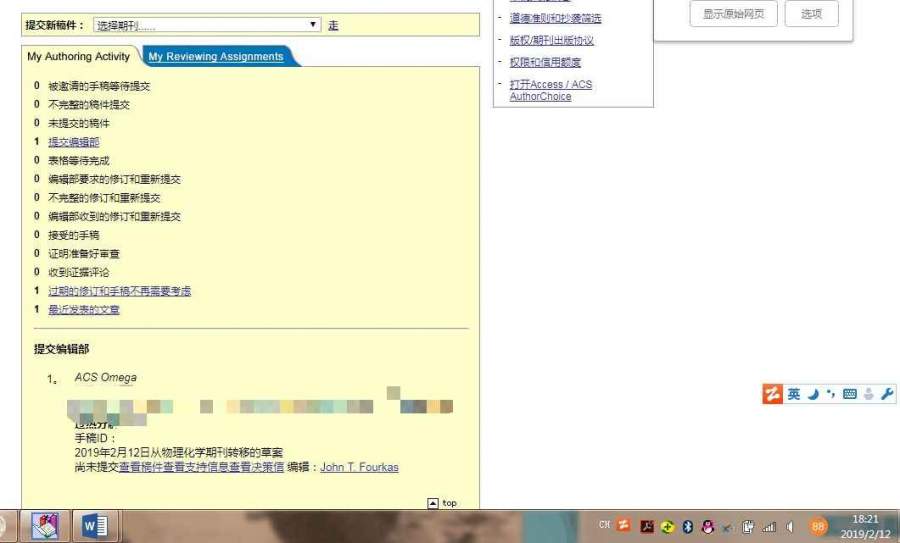Open the John T. Fourkas editor link

point(359,467)
